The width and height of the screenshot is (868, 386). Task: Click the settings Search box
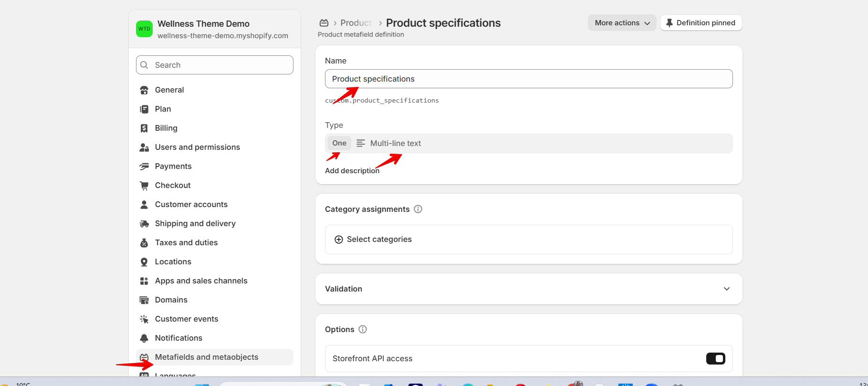coord(215,65)
